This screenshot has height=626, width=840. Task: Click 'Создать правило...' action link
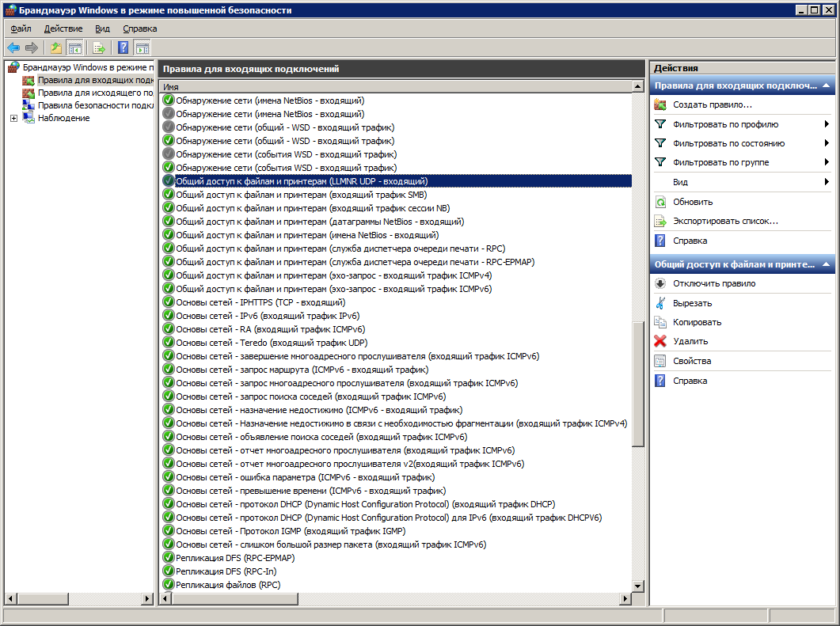[713, 105]
